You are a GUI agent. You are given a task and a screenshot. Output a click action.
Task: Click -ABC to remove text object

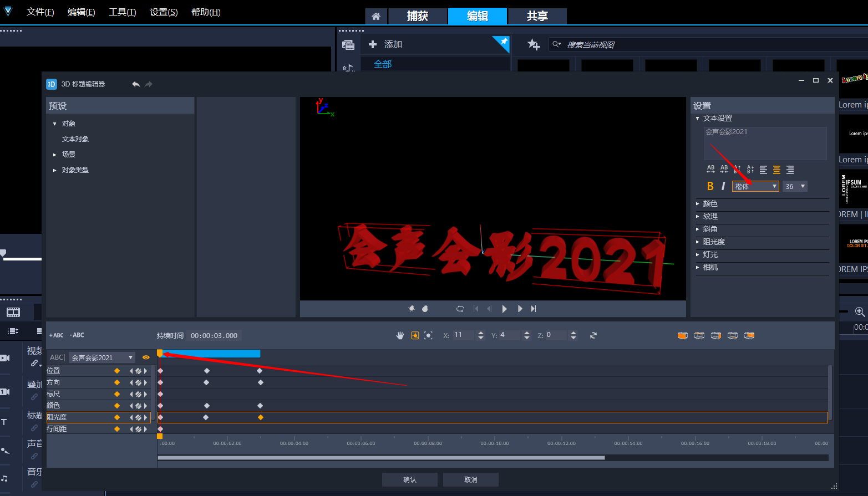click(x=77, y=335)
